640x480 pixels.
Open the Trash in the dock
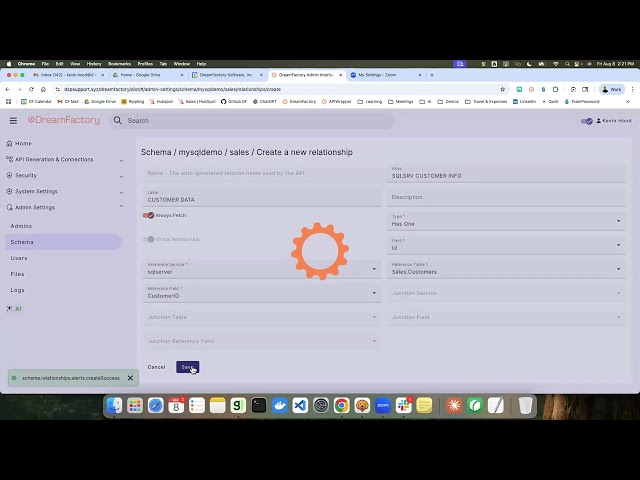pyautogui.click(x=526, y=405)
